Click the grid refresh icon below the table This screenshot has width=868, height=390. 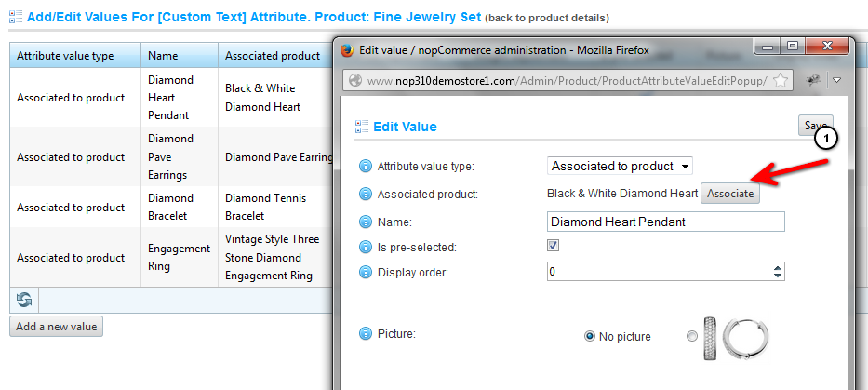(24, 300)
